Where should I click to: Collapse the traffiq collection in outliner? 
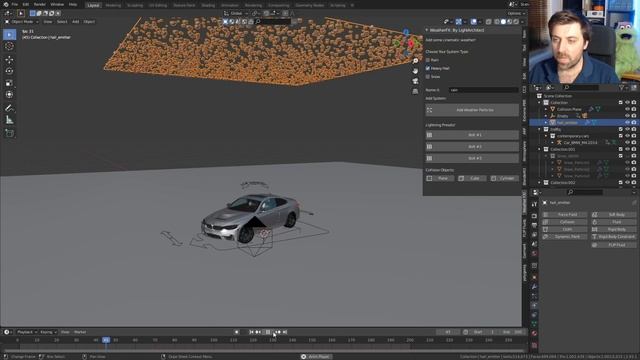click(x=539, y=129)
